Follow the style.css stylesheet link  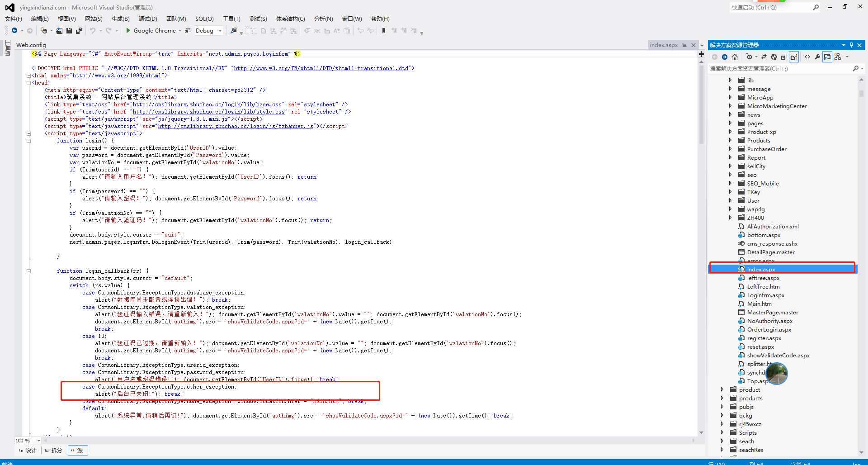point(208,112)
